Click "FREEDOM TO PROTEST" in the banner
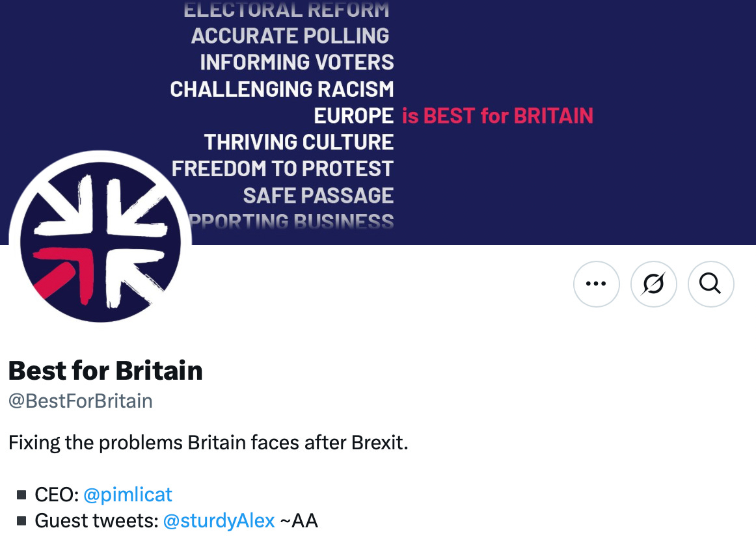This screenshot has width=756, height=541. 282,168
